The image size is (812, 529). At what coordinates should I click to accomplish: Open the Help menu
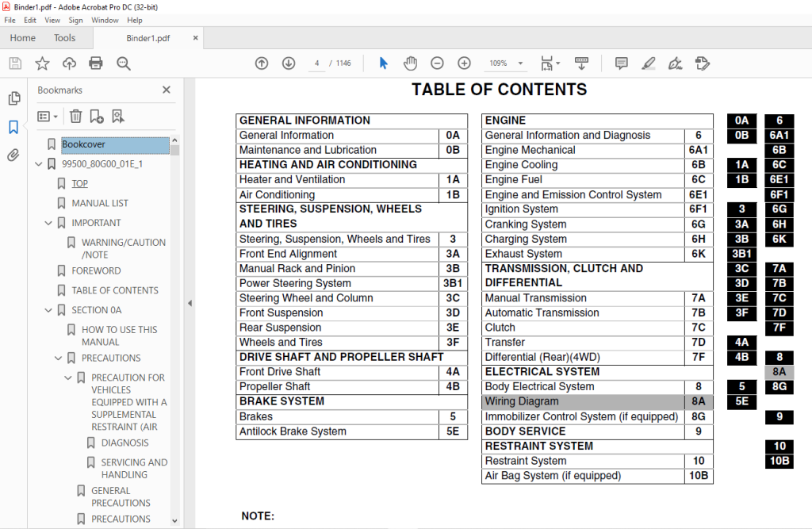point(135,20)
